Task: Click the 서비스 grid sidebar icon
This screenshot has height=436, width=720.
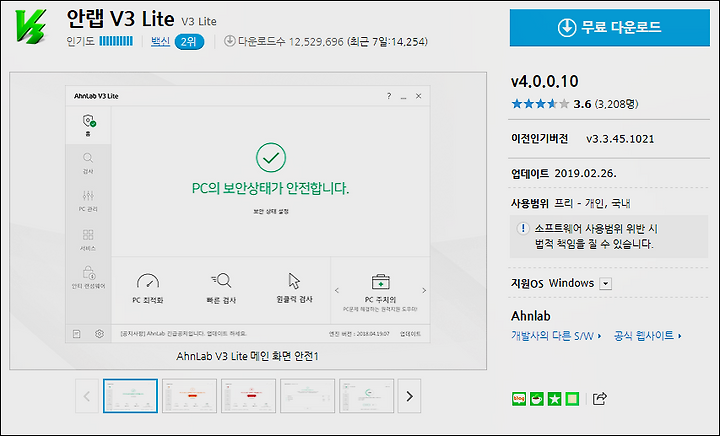Action: tap(88, 235)
